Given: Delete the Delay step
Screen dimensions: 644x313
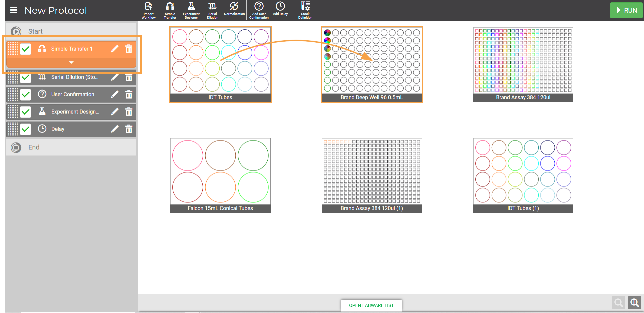Looking at the screenshot, I should click(129, 129).
